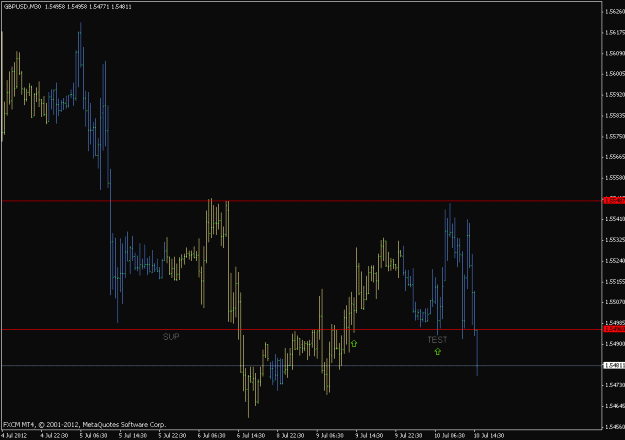The width and height of the screenshot is (625, 440).
Task: Select the TEST text label on the chart
Action: [437, 340]
